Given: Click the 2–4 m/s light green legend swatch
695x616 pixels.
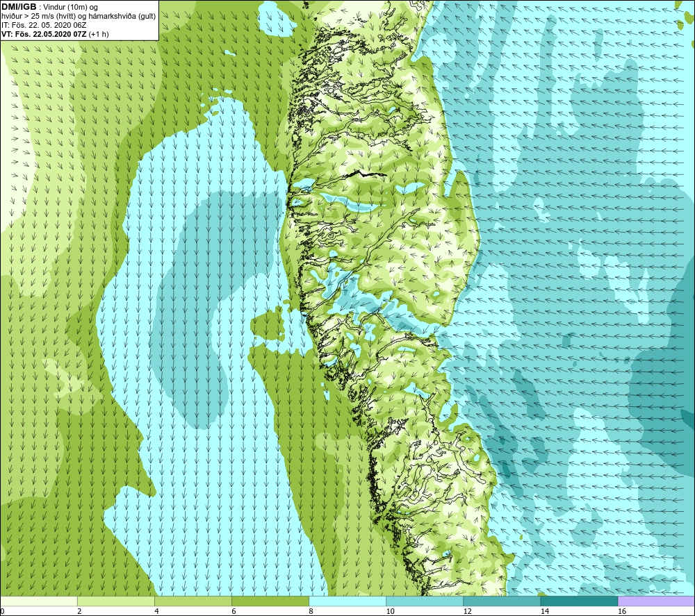Looking at the screenshot, I should (115, 601).
